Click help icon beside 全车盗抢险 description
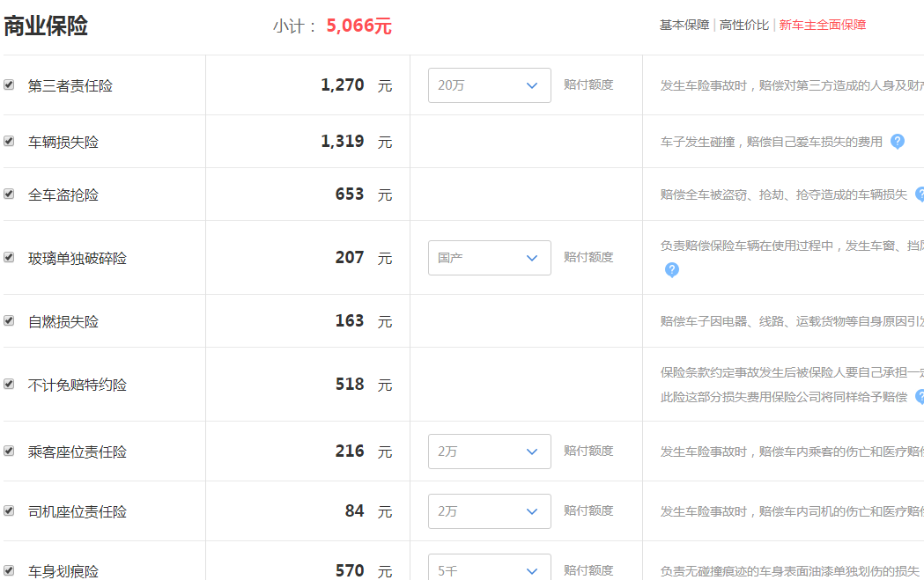This screenshot has height=580, width=924. 920,195
